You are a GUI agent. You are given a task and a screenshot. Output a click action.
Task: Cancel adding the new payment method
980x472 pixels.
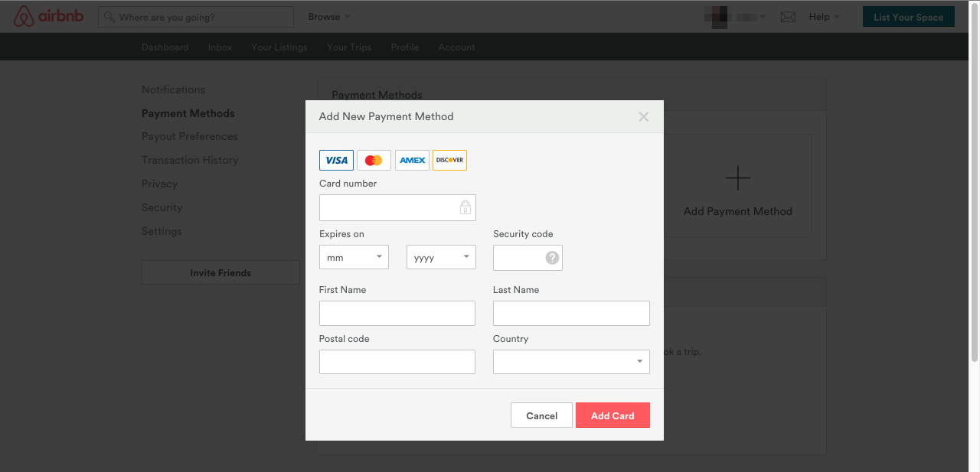pos(541,415)
